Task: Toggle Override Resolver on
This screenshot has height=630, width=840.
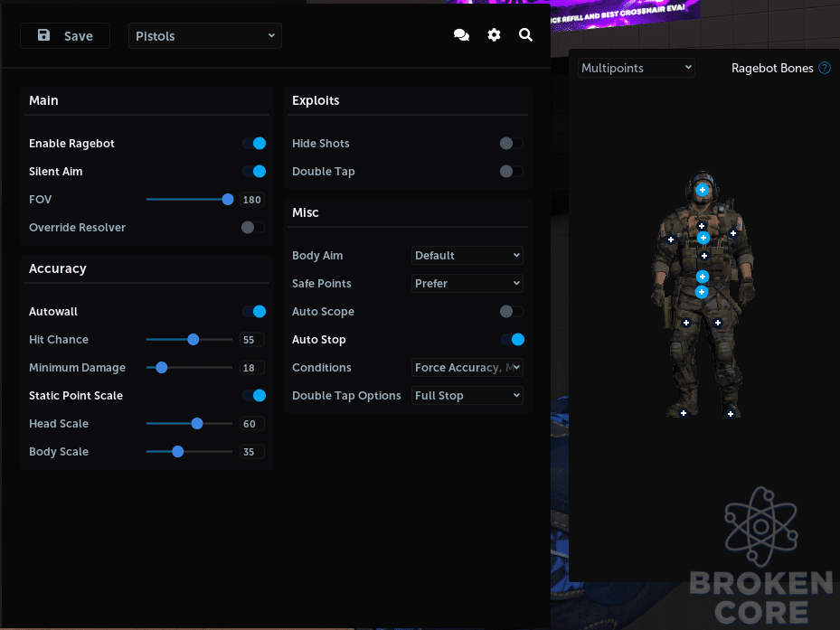Action: click(253, 227)
